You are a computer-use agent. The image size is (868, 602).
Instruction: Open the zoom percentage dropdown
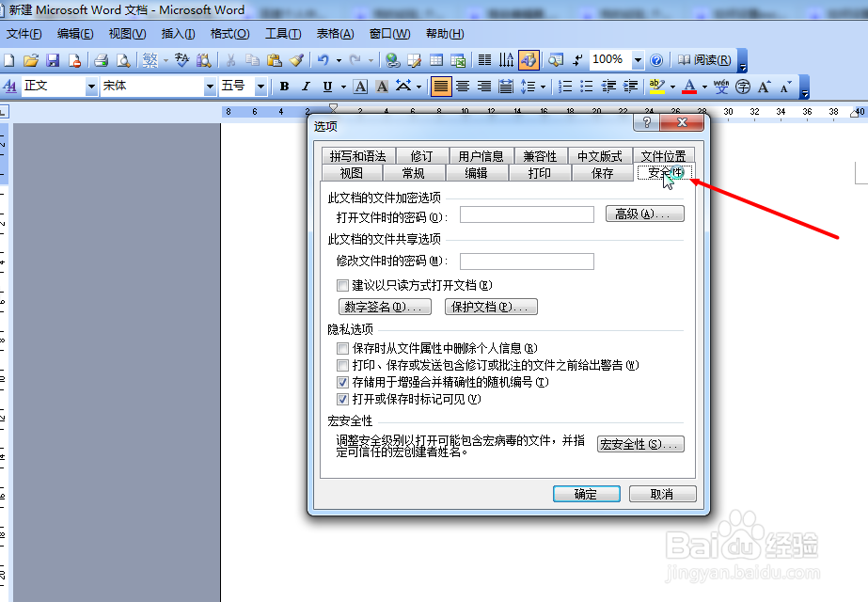coord(638,60)
